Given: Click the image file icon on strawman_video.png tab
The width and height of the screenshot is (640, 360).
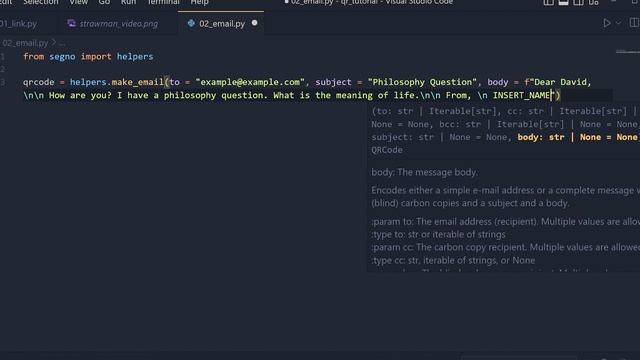Looking at the screenshot, I should [71, 23].
